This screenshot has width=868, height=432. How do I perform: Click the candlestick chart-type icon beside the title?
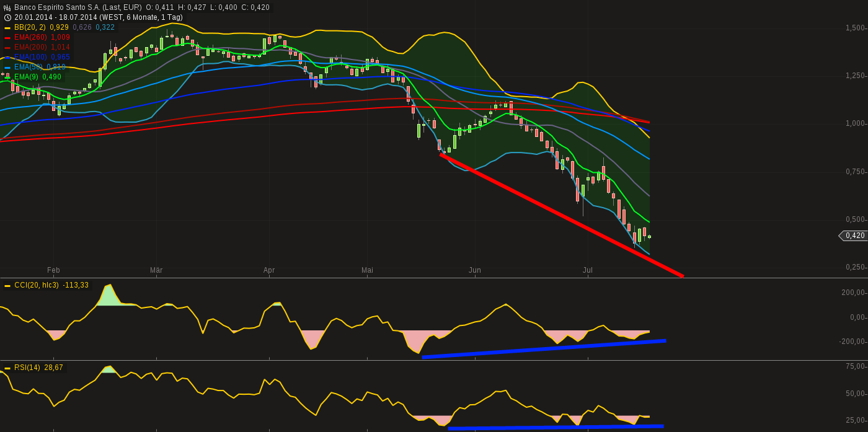[x=7, y=7]
